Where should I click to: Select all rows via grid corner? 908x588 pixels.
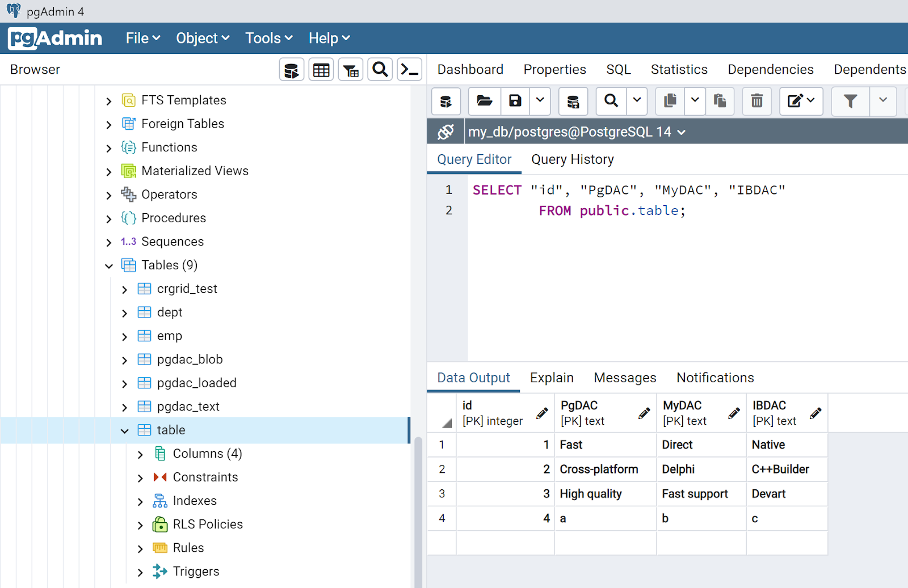point(442,413)
